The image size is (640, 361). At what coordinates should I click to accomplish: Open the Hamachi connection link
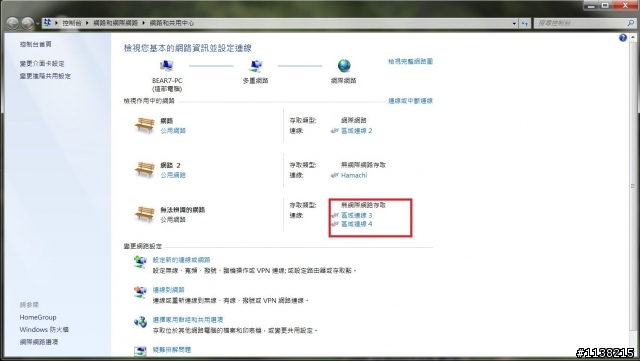coord(354,175)
